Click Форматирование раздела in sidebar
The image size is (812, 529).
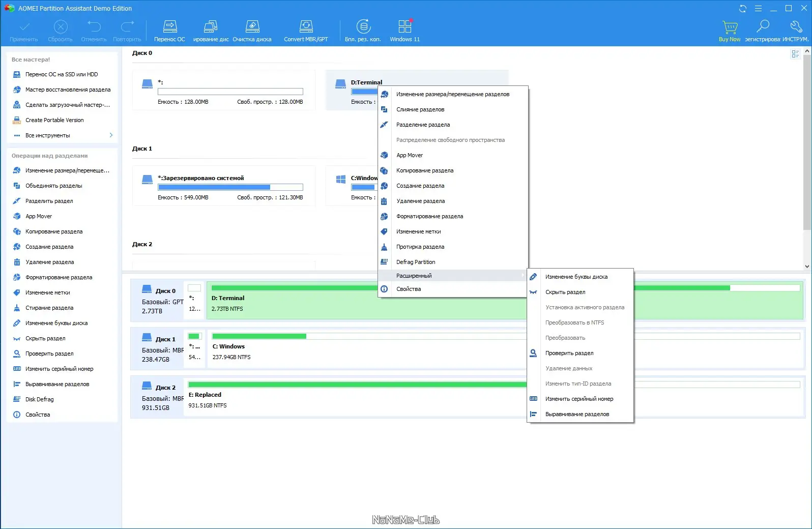tap(59, 277)
